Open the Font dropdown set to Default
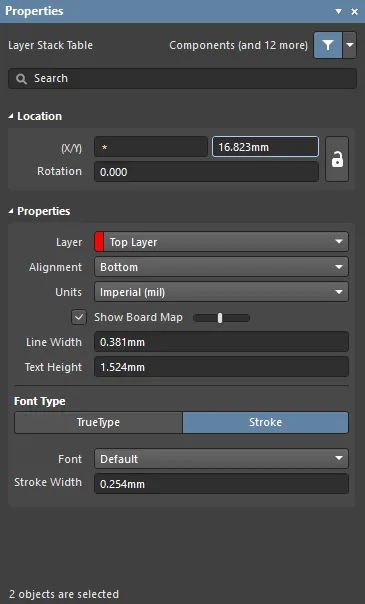Image resolution: width=365 pixels, height=604 pixels. [x=221, y=459]
